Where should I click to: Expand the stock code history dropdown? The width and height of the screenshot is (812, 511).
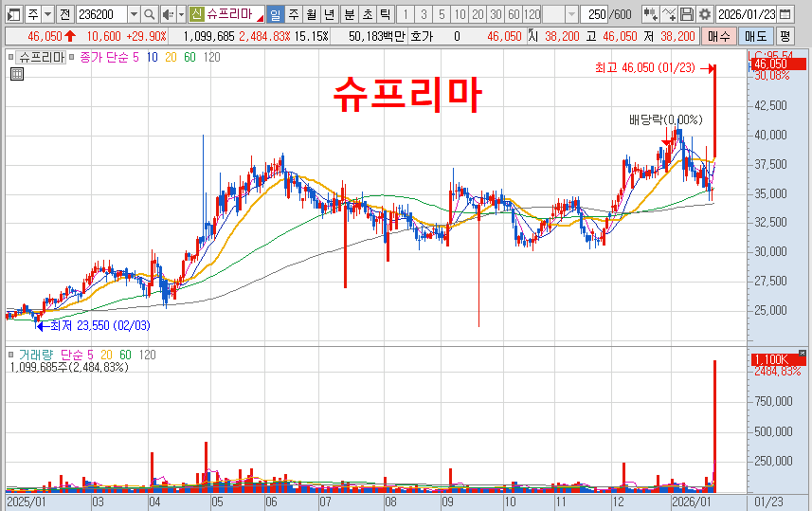point(134,14)
